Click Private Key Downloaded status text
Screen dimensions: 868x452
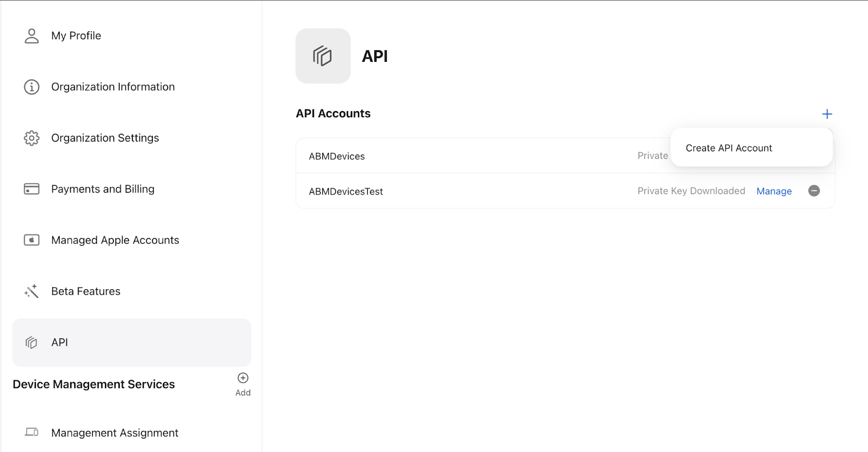691,191
